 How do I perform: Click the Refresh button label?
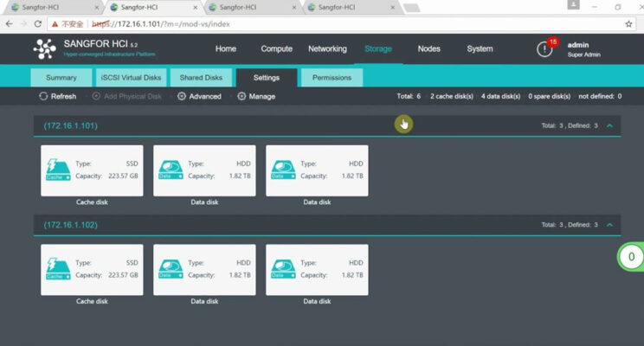[64, 97]
